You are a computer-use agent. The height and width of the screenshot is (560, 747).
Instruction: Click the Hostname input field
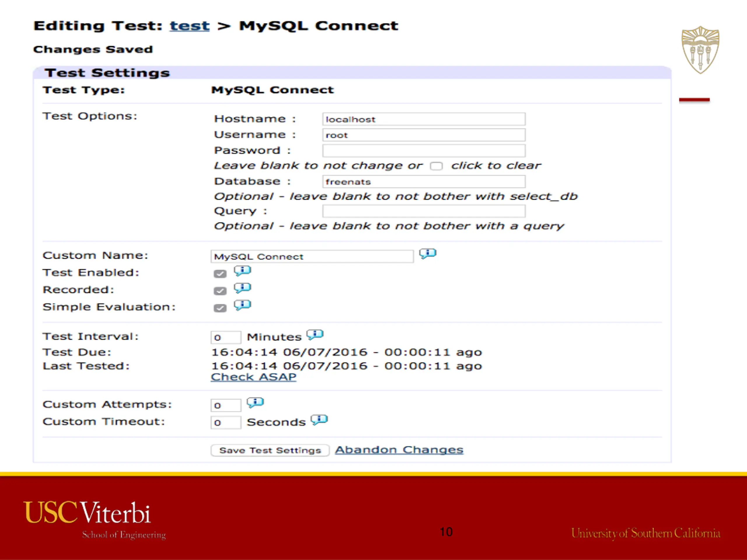(x=424, y=119)
